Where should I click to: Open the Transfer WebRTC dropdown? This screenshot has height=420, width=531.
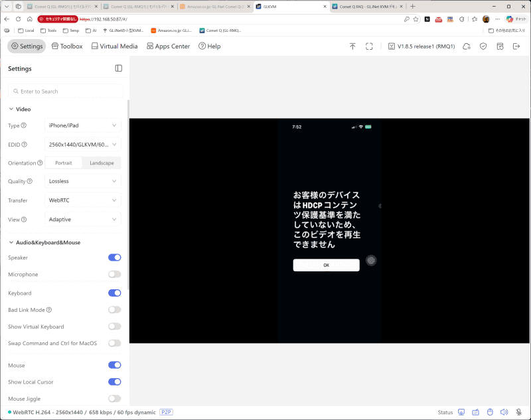point(82,200)
